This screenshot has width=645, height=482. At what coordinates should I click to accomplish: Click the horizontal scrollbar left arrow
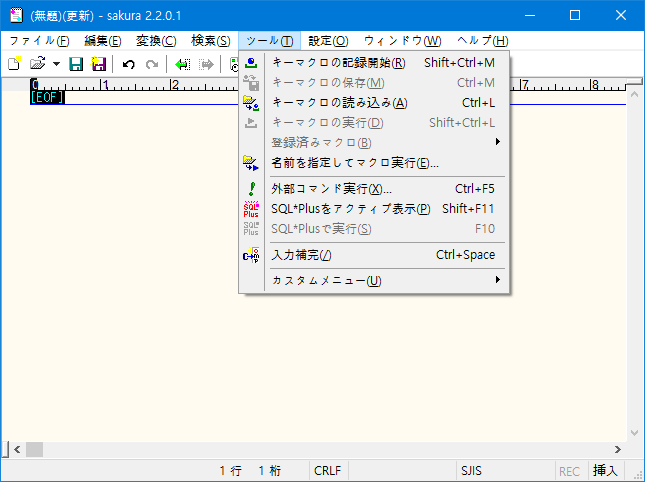coord(17,450)
